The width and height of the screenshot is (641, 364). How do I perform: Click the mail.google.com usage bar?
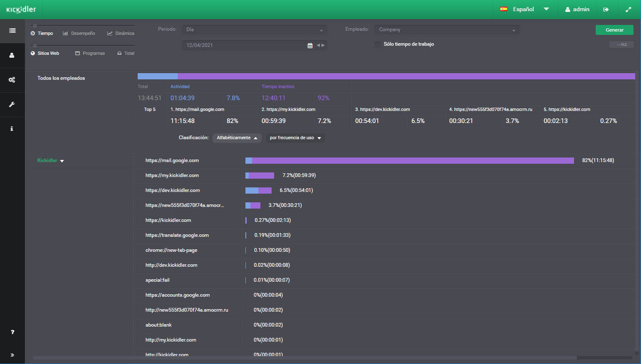pyautogui.click(x=410, y=160)
